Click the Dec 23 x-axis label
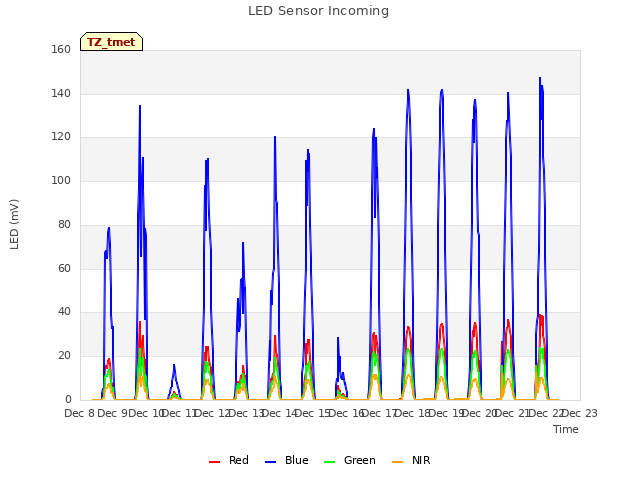The height and width of the screenshot is (480, 640). [x=580, y=413]
